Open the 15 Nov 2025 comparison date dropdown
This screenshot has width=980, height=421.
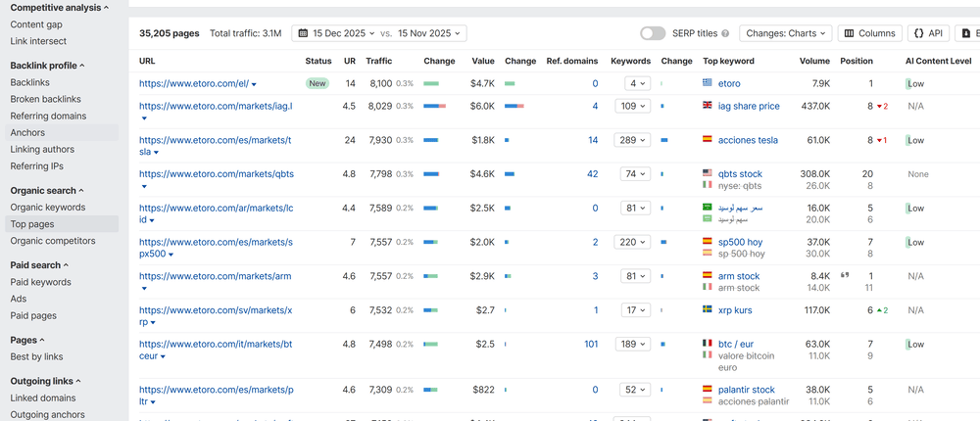428,33
